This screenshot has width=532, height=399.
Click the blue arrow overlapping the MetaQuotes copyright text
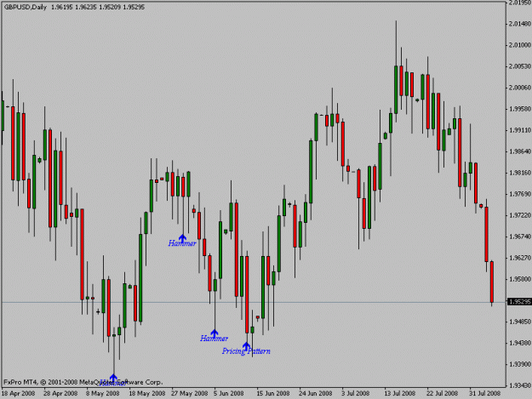tap(113, 379)
